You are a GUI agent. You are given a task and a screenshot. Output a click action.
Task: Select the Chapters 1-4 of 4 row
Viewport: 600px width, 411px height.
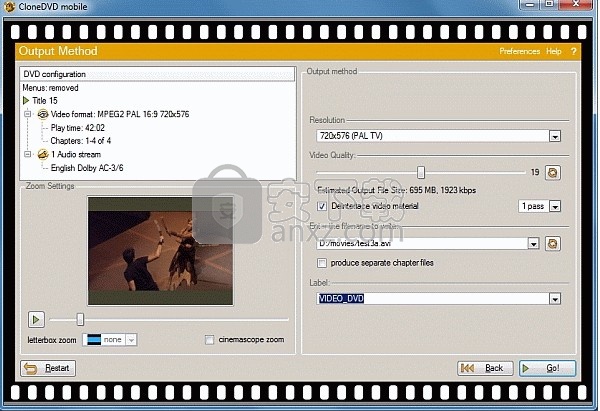pyautogui.click(x=81, y=141)
